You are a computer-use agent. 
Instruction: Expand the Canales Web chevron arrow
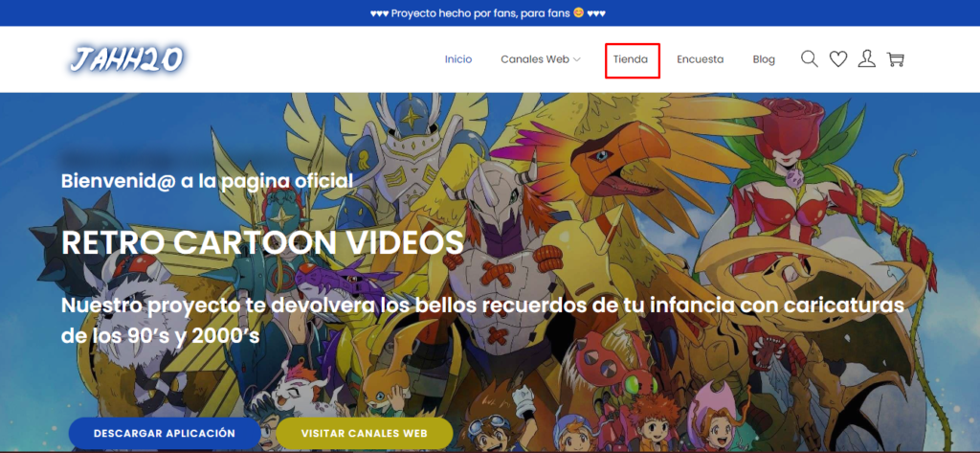click(x=577, y=59)
